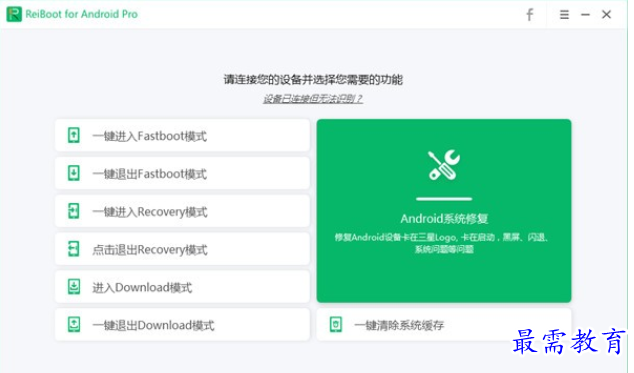This screenshot has height=373, width=634.
Task: Click the exit Fastboot mode icon
Action: coord(74,173)
